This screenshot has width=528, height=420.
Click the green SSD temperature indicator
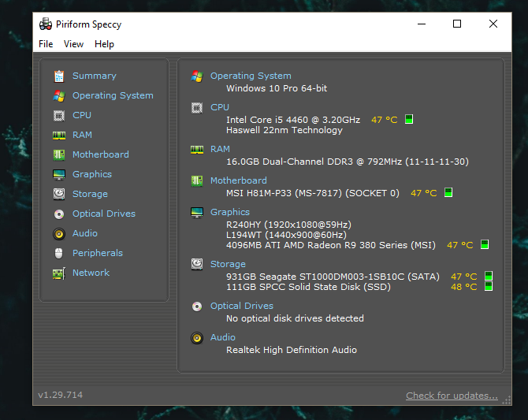pos(489,286)
